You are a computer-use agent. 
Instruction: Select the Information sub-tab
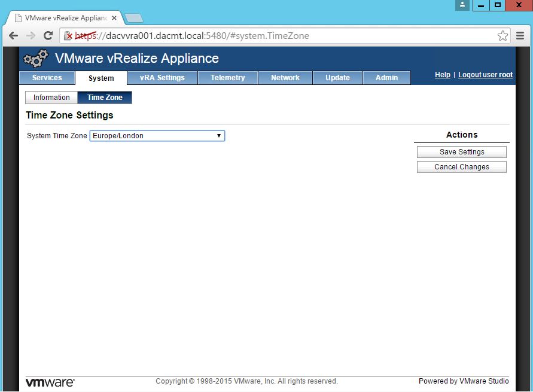click(51, 98)
